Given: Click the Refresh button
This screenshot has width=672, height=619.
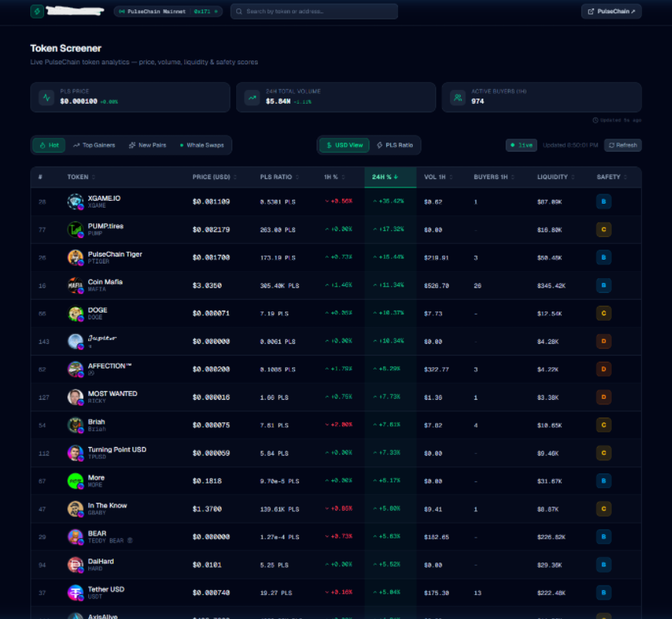Looking at the screenshot, I should (x=622, y=145).
